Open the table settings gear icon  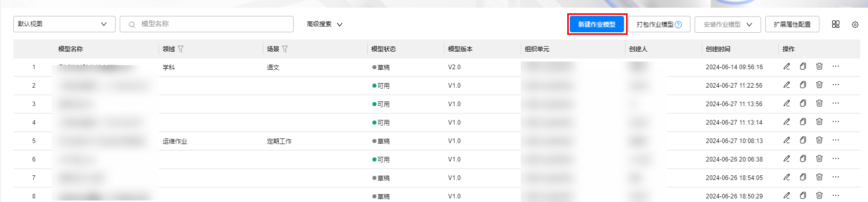(855, 25)
